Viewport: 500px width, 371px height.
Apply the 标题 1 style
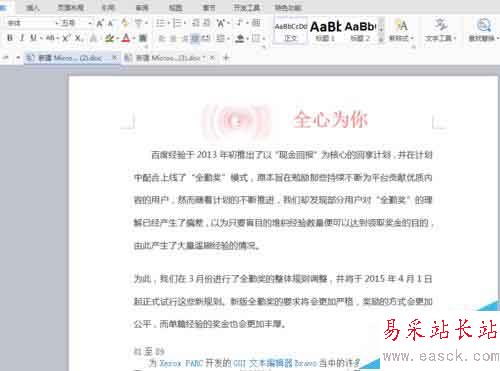point(325,31)
